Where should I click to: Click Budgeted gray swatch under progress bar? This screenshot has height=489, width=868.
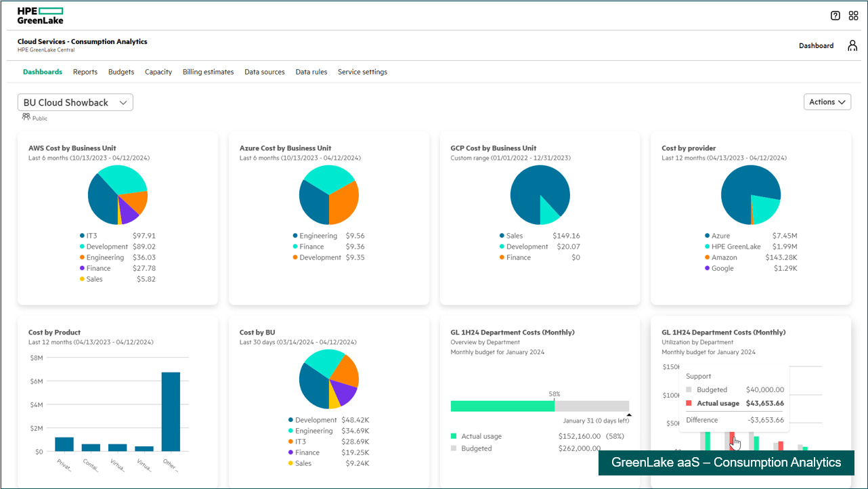pos(454,448)
